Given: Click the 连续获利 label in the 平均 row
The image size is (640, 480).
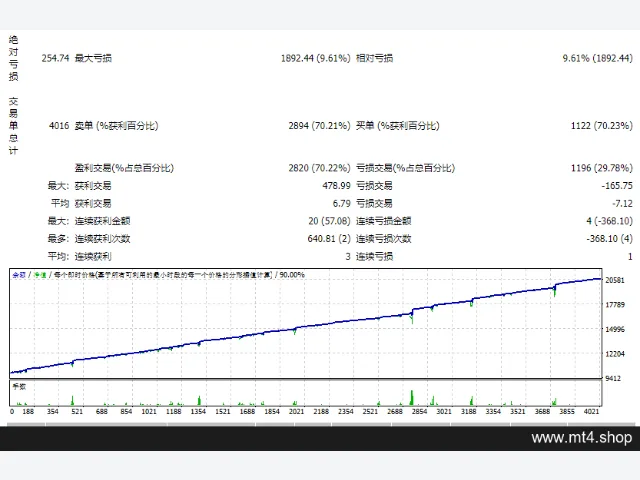Looking at the screenshot, I should point(93,256).
